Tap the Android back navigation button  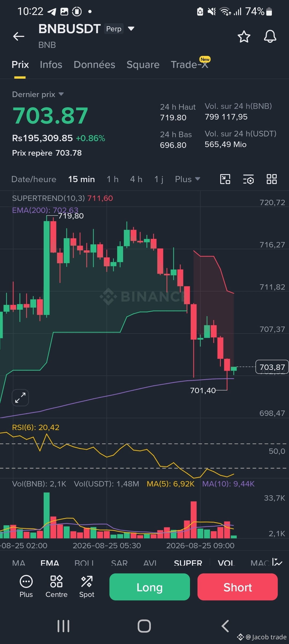click(x=225, y=626)
